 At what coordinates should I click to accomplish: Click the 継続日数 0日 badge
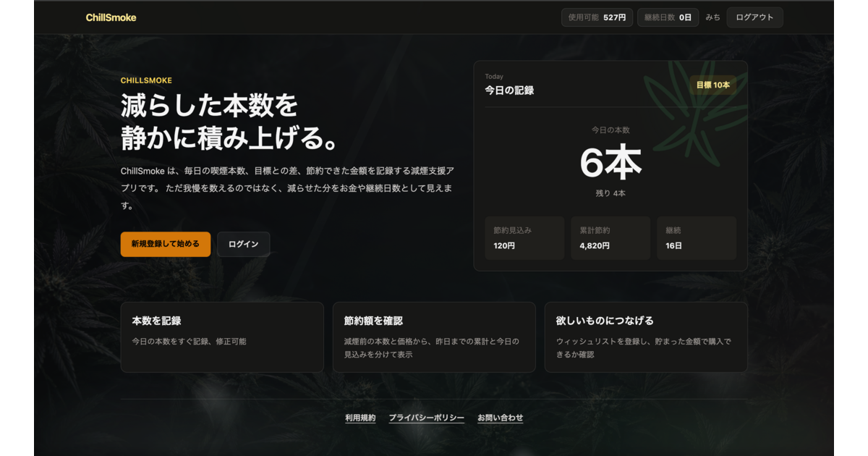668,17
